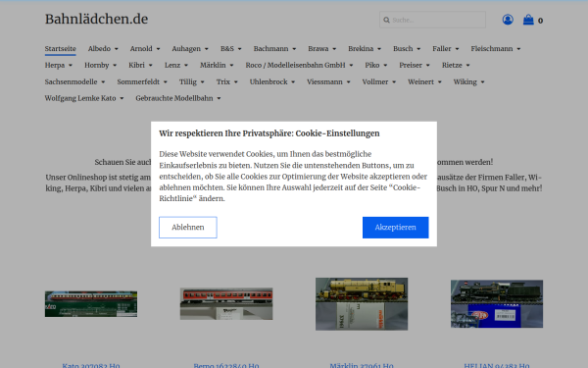Open the Uhlenbrock category menu
The height and width of the screenshot is (368, 588).
pyautogui.click(x=272, y=81)
